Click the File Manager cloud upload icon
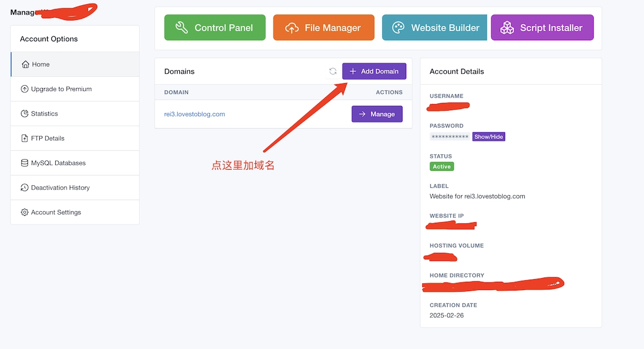644x349 pixels. (x=291, y=28)
